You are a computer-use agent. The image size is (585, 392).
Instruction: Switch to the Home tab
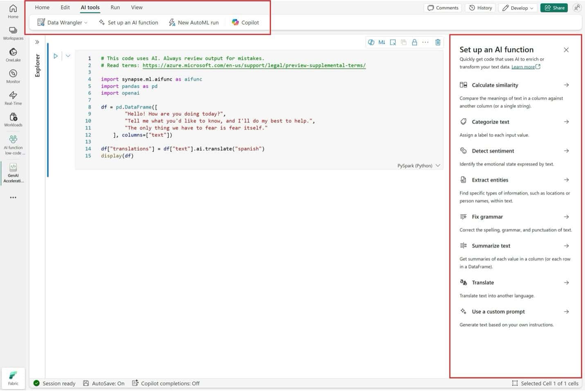click(42, 7)
